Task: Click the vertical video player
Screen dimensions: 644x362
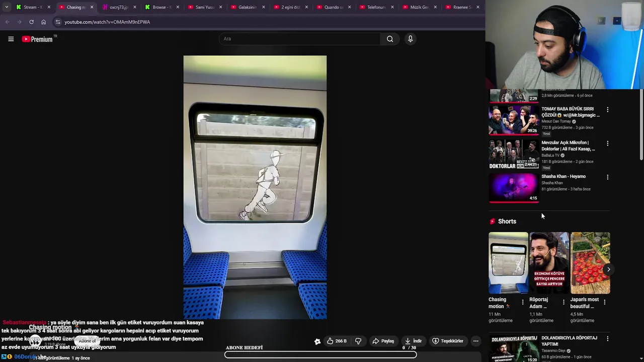Action: coord(255,187)
